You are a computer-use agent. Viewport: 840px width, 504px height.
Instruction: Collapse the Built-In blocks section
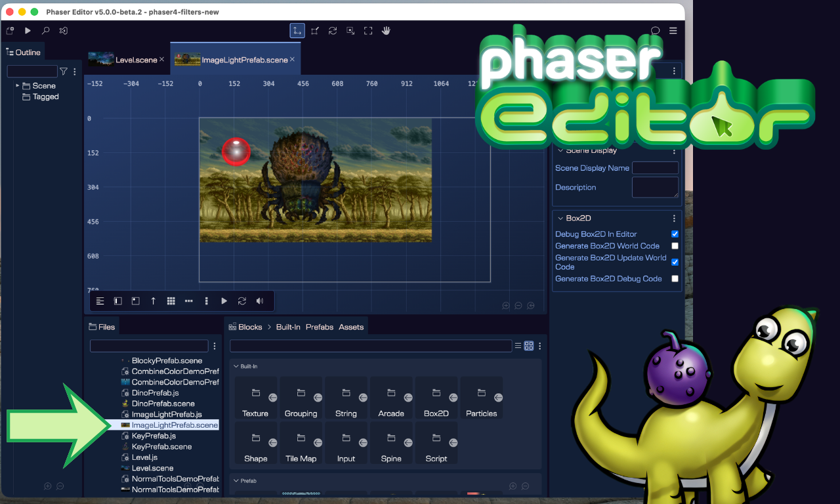[x=236, y=366]
